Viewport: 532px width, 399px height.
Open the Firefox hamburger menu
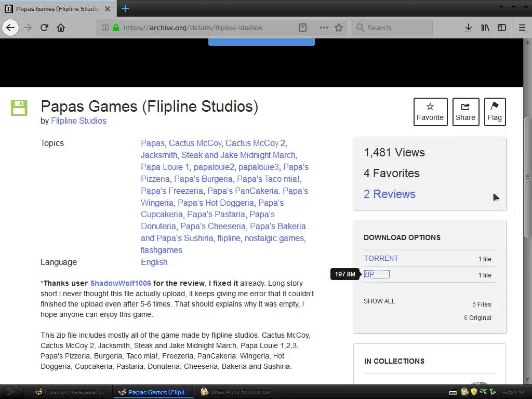click(x=522, y=28)
